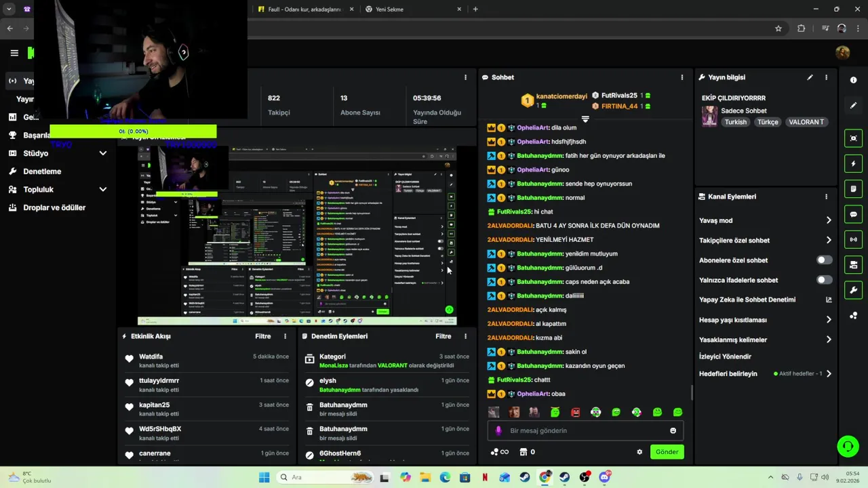The image size is (868, 488).
Task: Click the chat panel scrollbar
Action: click(691, 392)
